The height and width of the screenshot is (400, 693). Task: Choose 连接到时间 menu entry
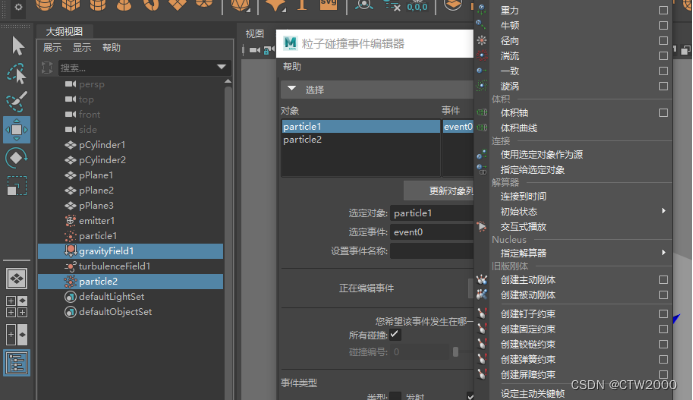coord(523,196)
